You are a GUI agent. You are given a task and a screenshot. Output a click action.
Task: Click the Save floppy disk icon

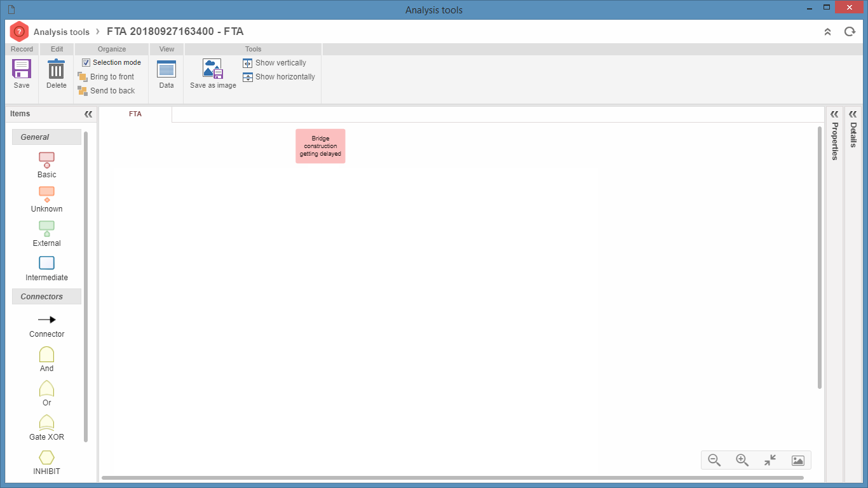[x=22, y=69]
